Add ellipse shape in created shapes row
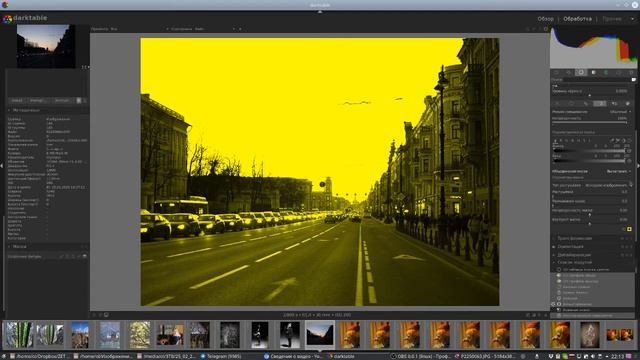640x360 pixels. [x=73, y=256]
